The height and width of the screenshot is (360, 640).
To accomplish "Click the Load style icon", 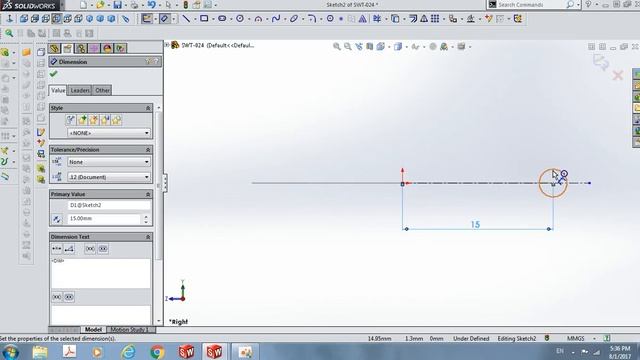I will (117, 120).
